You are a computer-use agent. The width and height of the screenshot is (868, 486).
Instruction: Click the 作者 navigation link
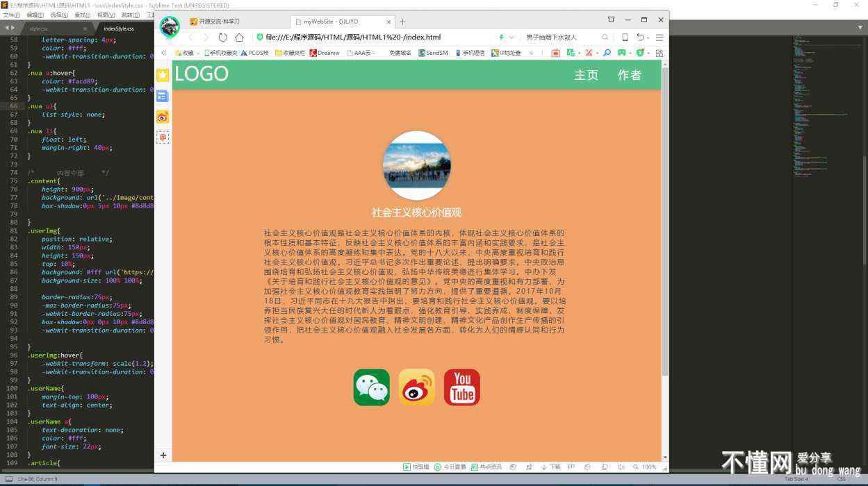[x=629, y=75]
